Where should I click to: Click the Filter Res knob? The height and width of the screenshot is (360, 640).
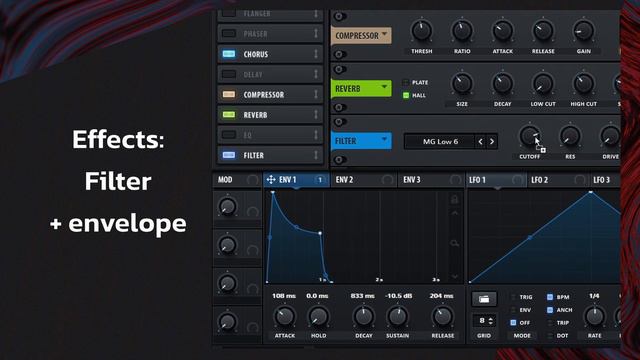(570, 136)
